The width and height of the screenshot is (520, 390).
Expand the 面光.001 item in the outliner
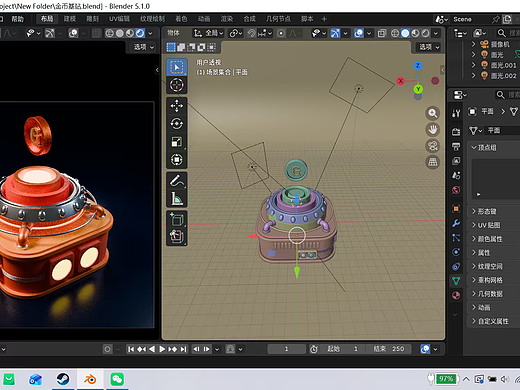[x=473, y=65]
